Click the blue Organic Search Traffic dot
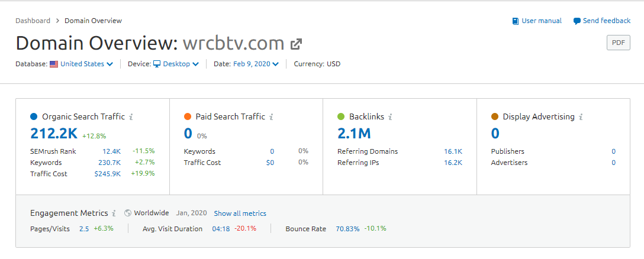The image size is (644, 259). point(34,117)
